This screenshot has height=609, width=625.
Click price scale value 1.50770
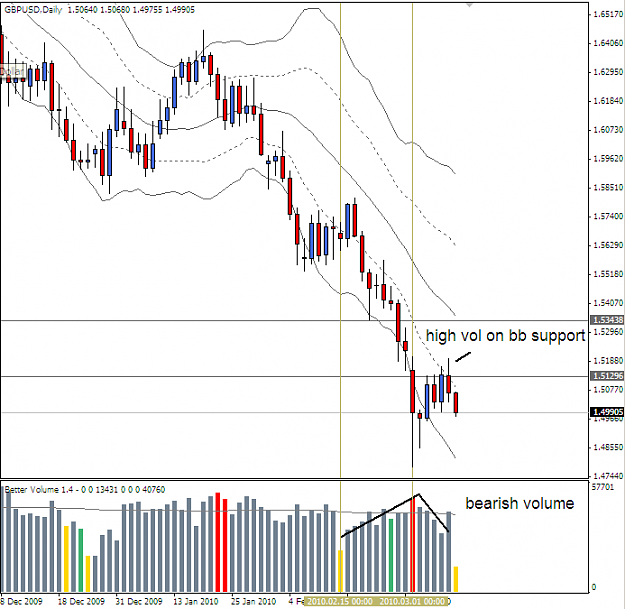(608, 389)
